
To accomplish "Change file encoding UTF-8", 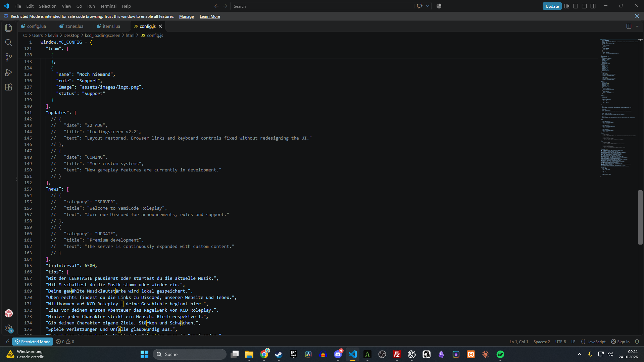I will click(560, 342).
